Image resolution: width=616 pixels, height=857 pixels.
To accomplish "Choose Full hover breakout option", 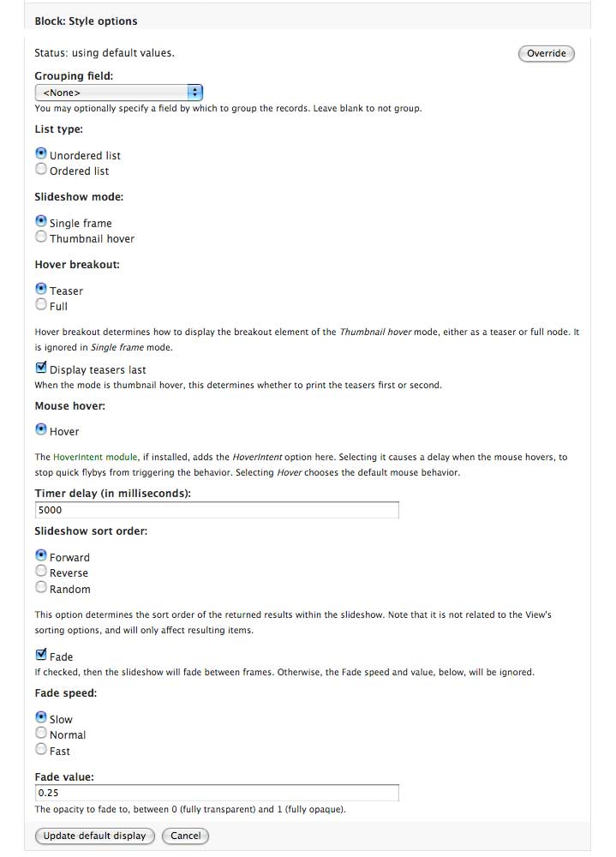I will pyautogui.click(x=41, y=305).
